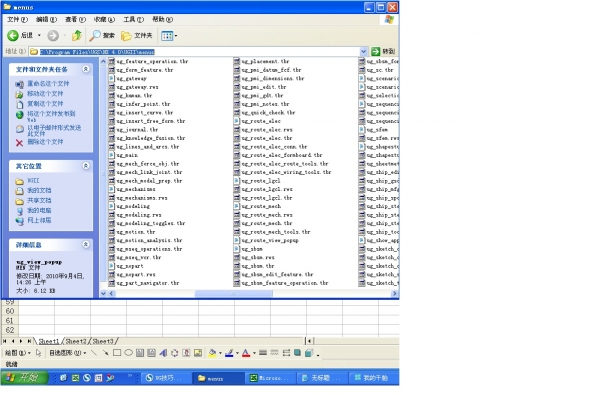This screenshot has width=600, height=395.
Task: Open the Views icon in Explorer toolbar
Action: (167, 36)
